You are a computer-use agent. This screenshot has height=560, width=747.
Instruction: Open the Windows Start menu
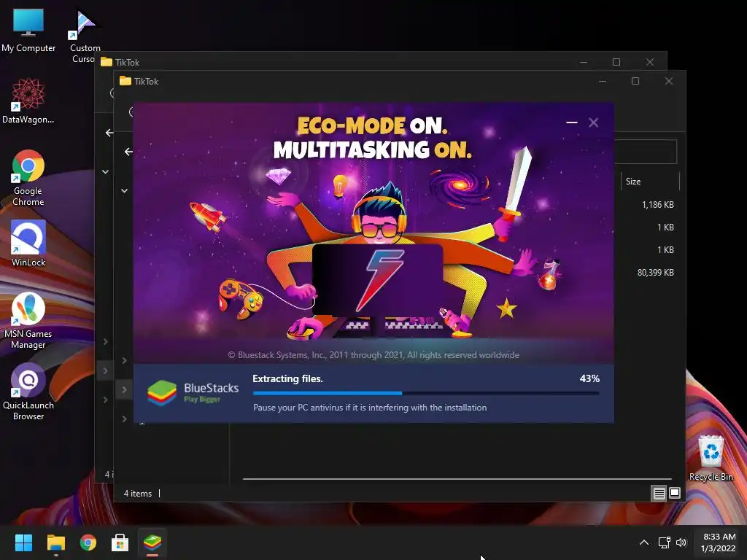(23, 542)
